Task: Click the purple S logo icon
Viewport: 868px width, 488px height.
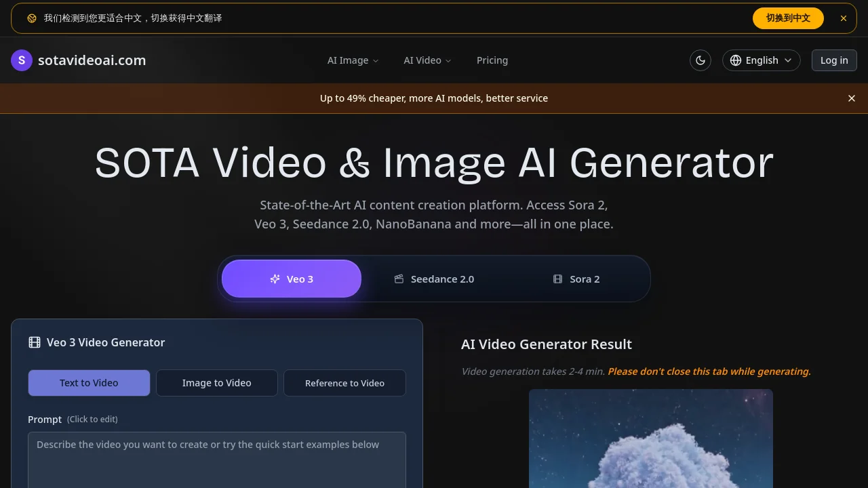Action: 22,60
